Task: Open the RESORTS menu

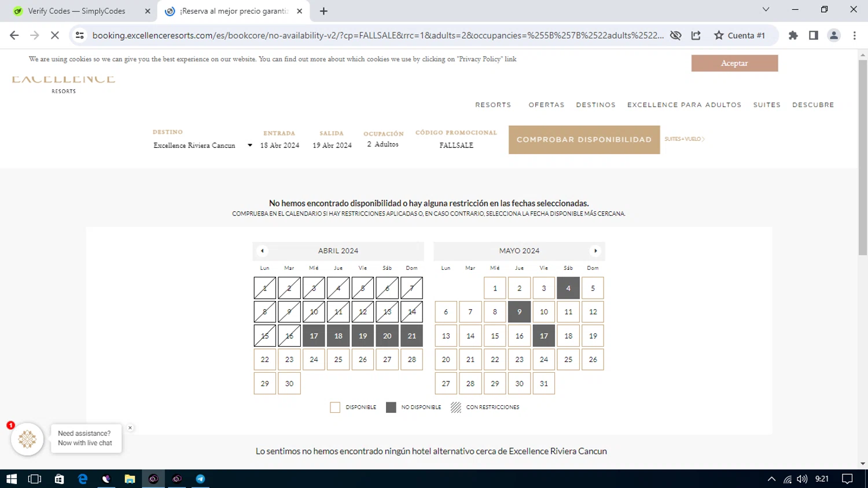Action: coord(493,105)
